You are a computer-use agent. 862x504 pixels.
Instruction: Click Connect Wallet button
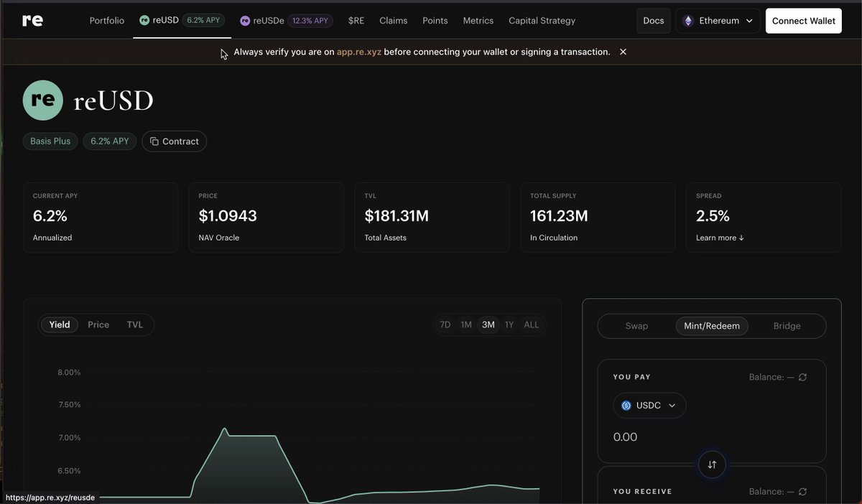(x=804, y=21)
